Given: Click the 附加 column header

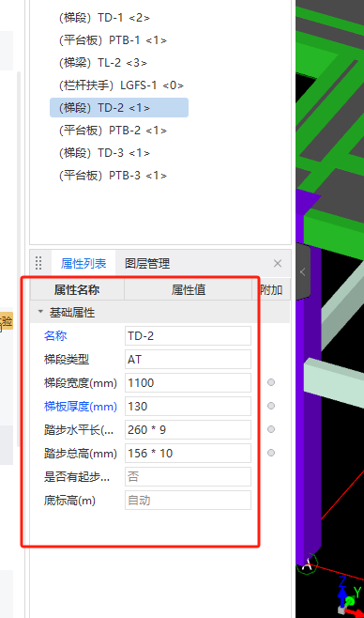Looking at the screenshot, I should [x=271, y=290].
